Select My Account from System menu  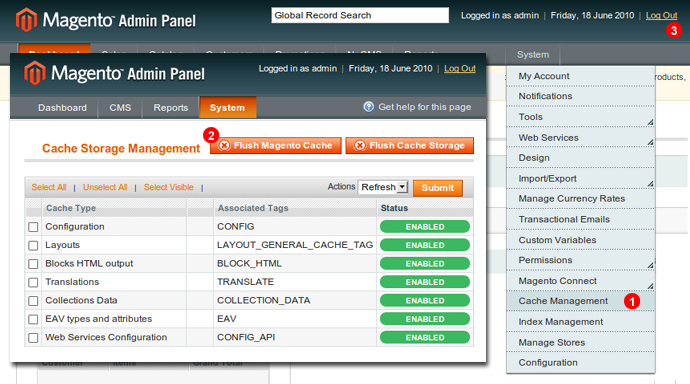[580, 76]
